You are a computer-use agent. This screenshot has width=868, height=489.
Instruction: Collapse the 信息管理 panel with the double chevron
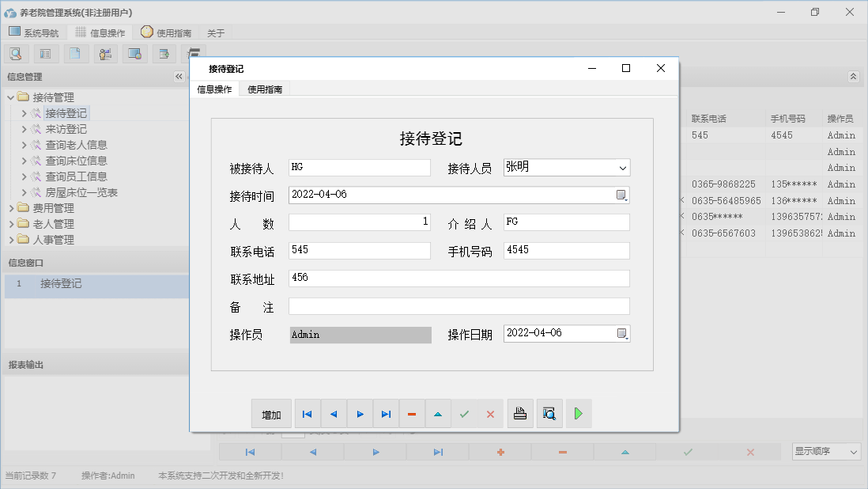coord(179,77)
